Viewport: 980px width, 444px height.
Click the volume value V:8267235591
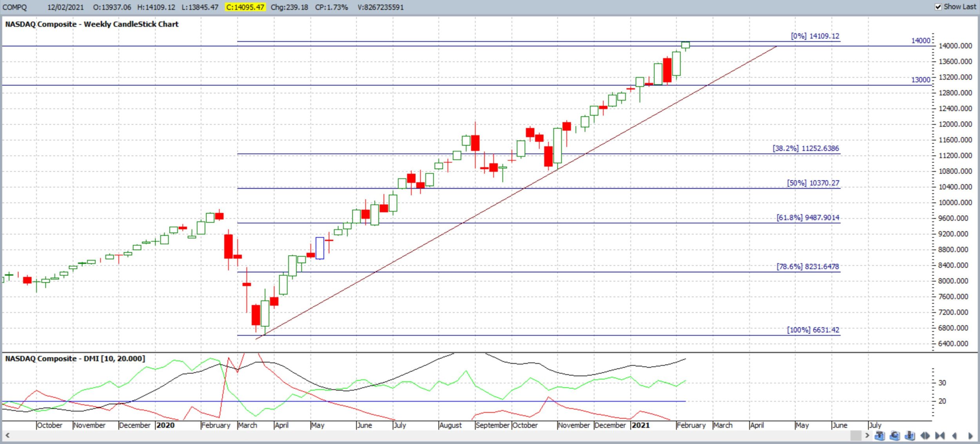tap(380, 7)
